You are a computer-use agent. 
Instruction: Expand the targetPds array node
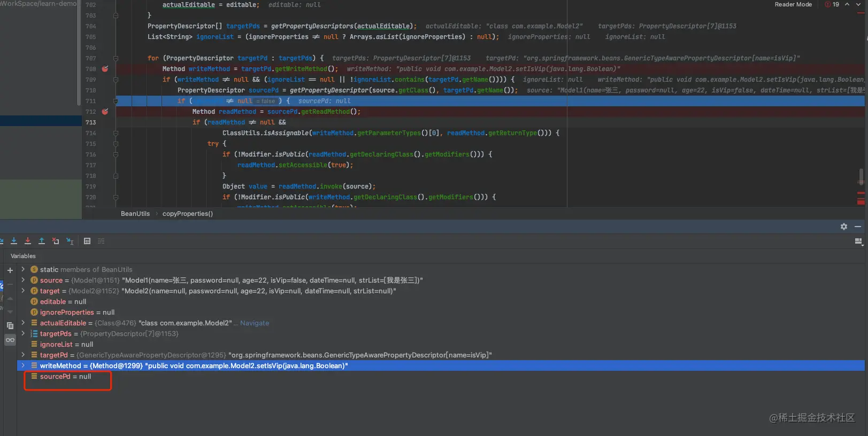coord(23,333)
